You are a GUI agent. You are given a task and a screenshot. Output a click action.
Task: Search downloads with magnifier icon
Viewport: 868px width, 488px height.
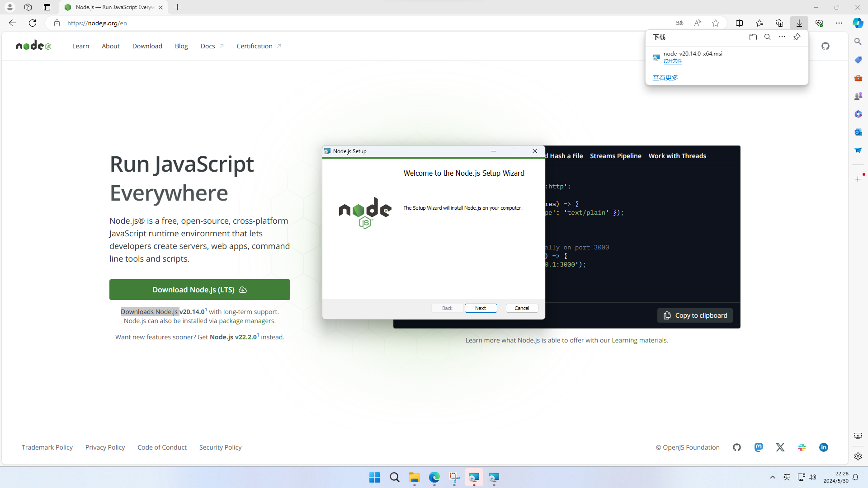767,37
